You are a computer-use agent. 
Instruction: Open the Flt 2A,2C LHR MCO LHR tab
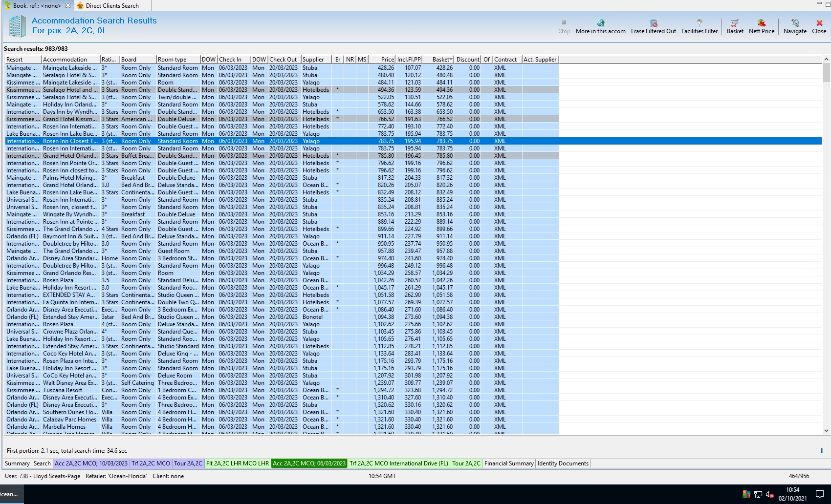[238, 463]
